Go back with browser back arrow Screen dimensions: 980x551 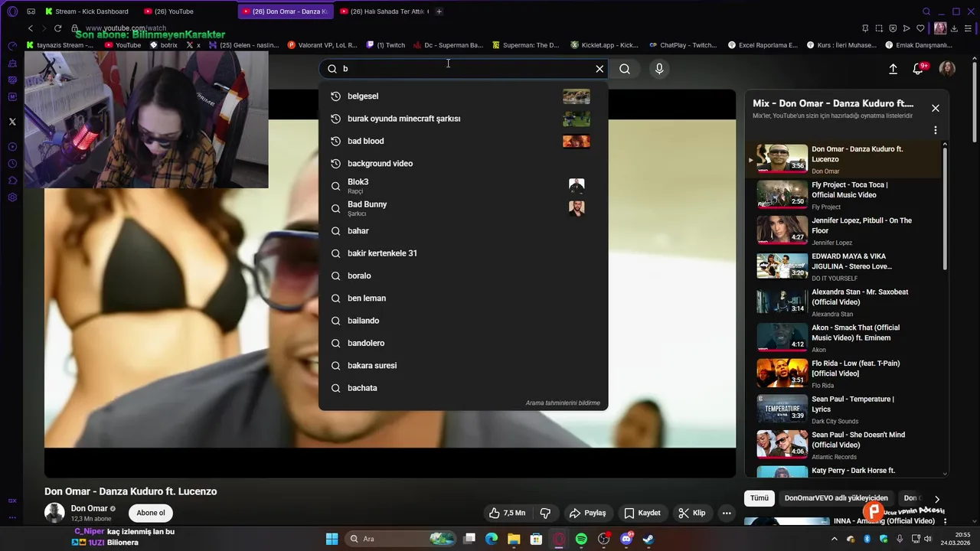click(31, 28)
